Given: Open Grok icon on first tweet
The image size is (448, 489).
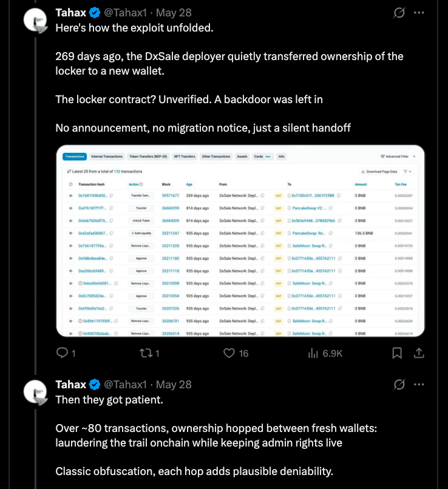Looking at the screenshot, I should click(399, 13).
